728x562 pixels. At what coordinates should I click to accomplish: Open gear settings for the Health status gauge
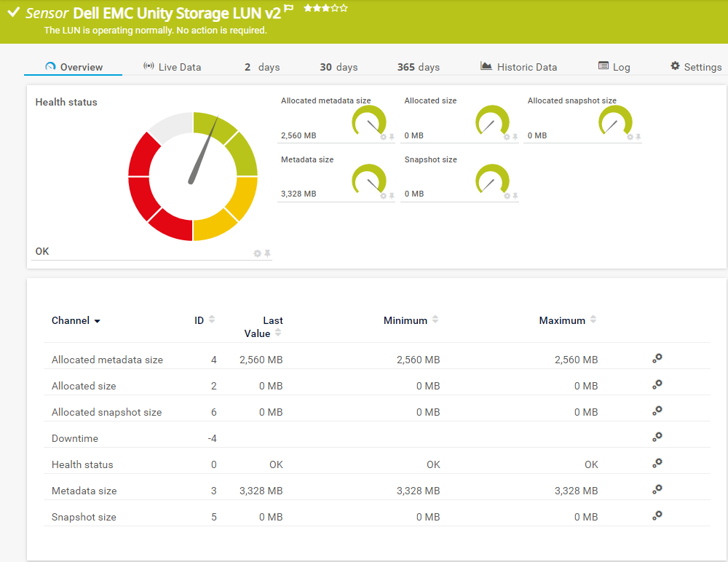[257, 253]
